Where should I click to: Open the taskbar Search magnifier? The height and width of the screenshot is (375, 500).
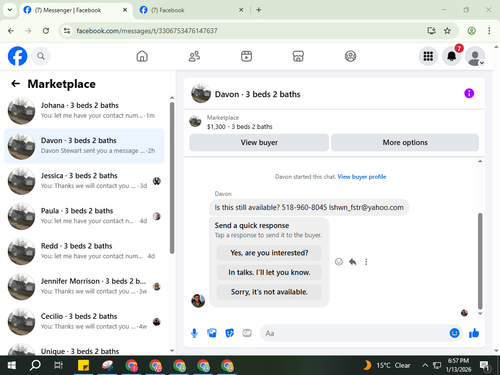[35, 365]
